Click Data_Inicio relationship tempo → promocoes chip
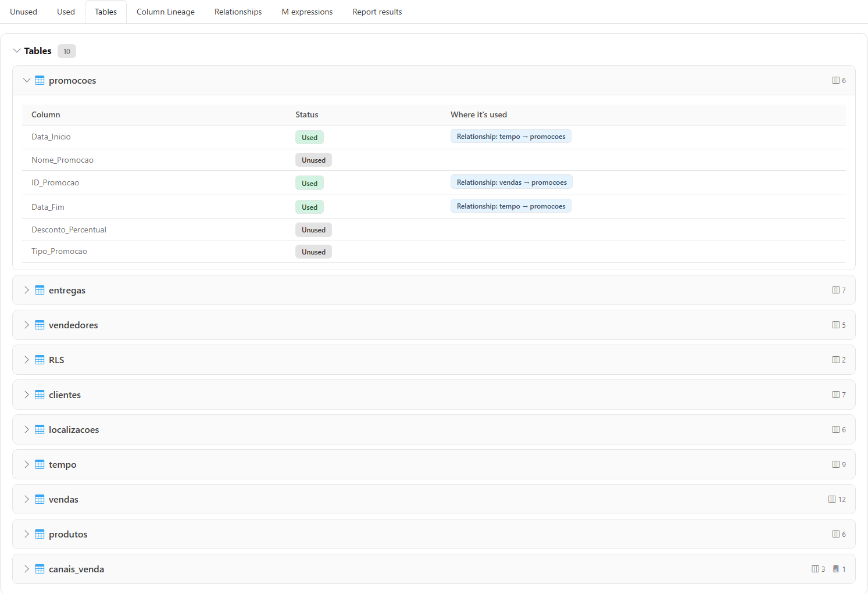 (511, 136)
